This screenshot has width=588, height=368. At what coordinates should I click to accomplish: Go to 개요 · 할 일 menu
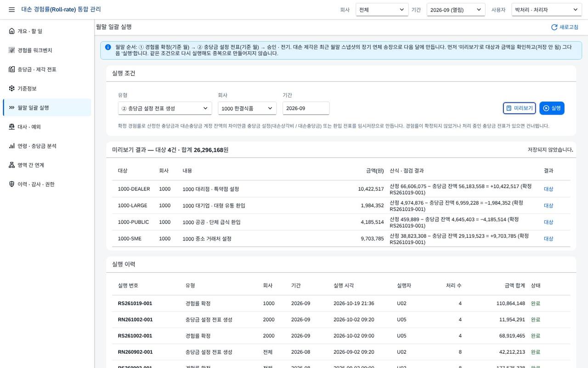click(x=47, y=31)
